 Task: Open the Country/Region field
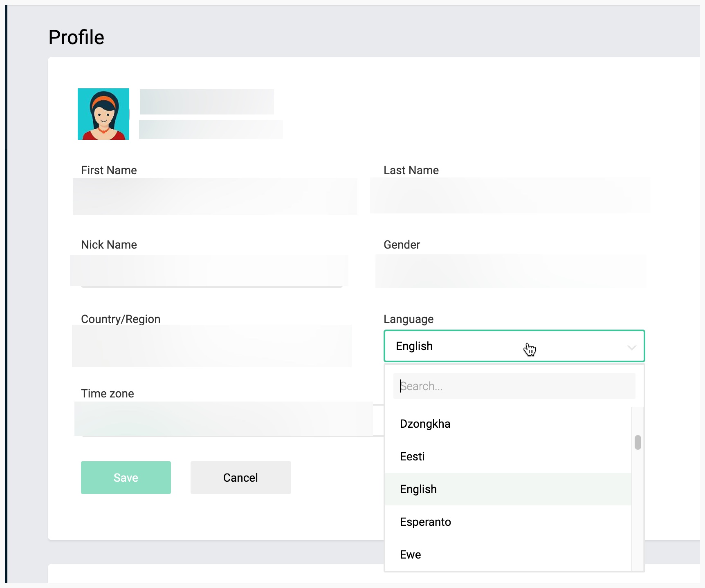click(x=212, y=346)
